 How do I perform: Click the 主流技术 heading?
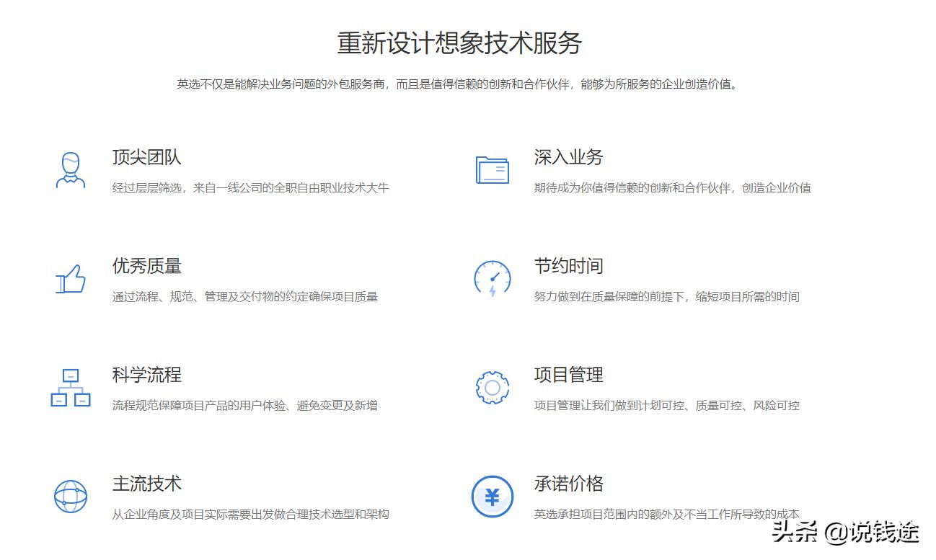[147, 484]
